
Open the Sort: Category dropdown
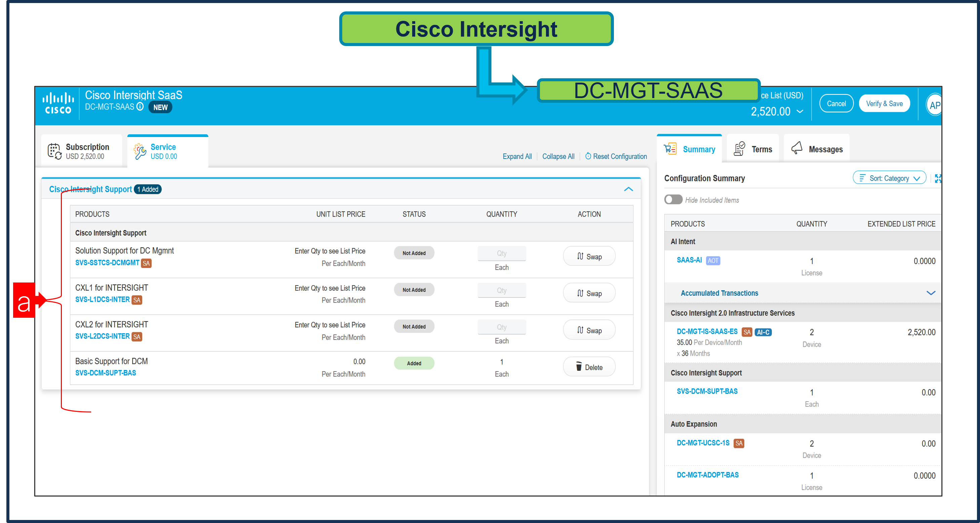(889, 178)
